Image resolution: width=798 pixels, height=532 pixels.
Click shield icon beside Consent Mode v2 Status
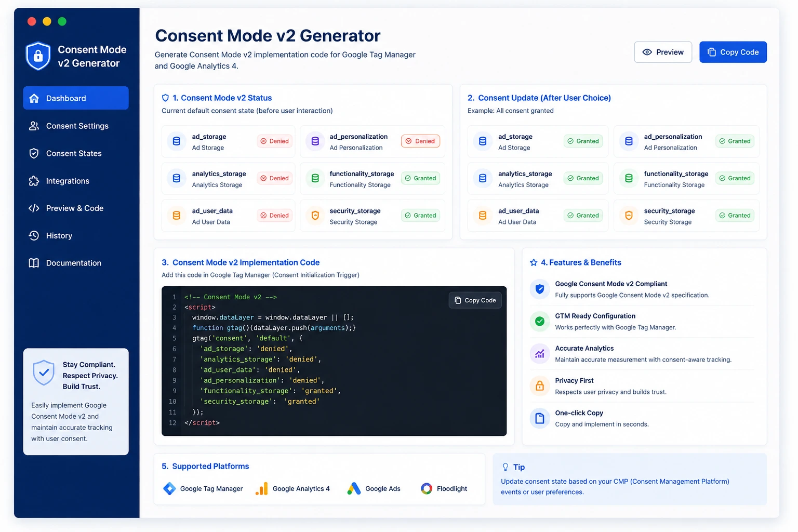(x=166, y=98)
